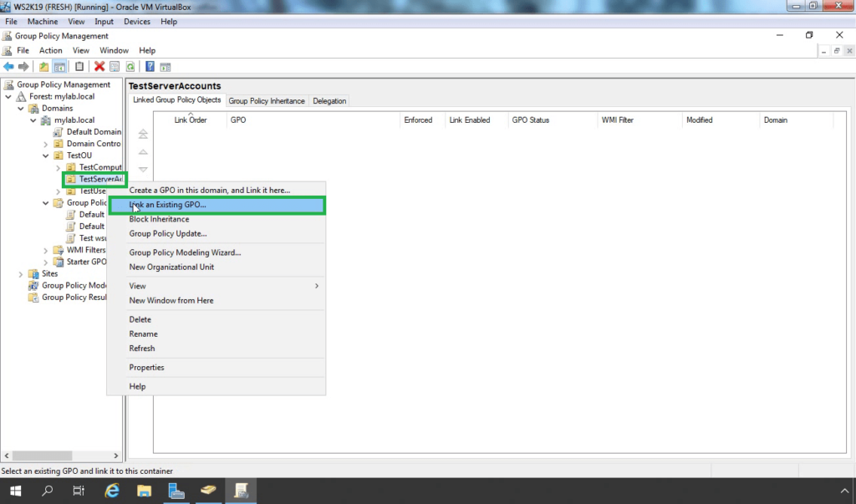Switch to Group Policy Inheritance tab

[x=267, y=101]
